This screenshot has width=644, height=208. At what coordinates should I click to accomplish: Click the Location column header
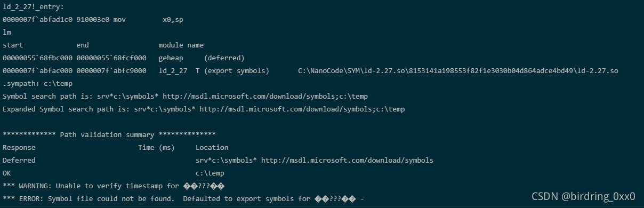click(x=212, y=147)
